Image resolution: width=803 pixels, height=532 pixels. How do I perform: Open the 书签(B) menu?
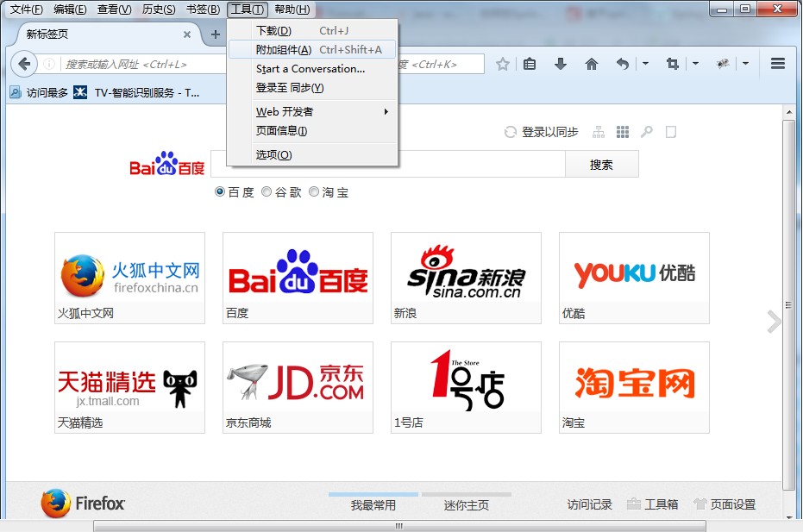click(x=203, y=9)
